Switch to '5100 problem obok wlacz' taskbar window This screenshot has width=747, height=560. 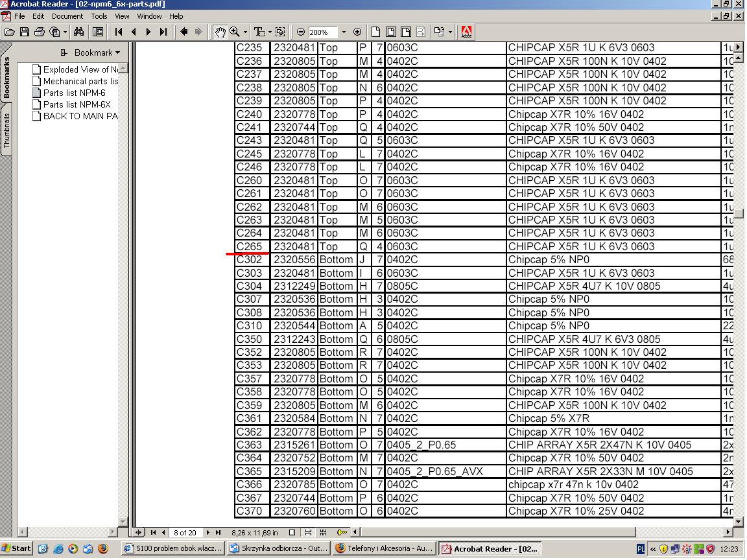[x=172, y=548]
